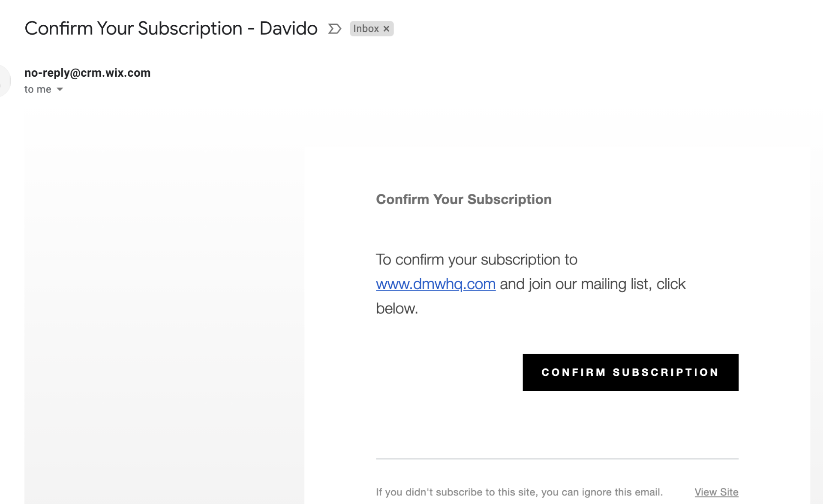Click the horizontal divider above the footer
823x504 pixels.
tap(557, 459)
